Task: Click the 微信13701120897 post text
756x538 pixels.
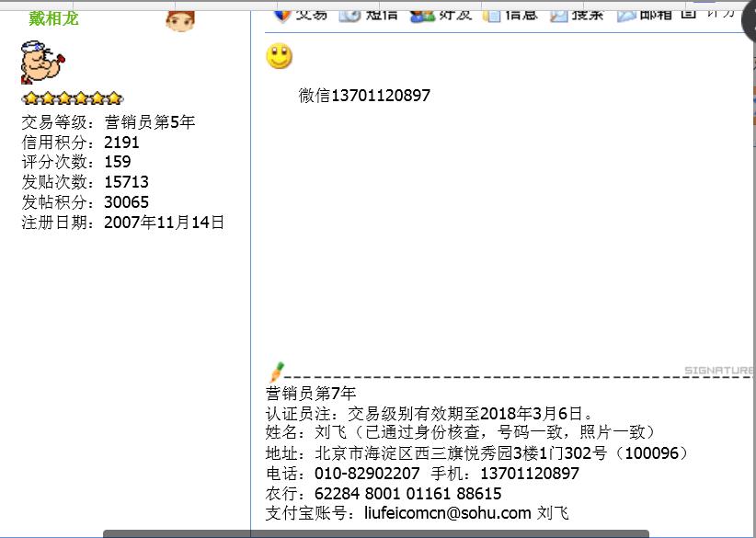Action: [364, 96]
